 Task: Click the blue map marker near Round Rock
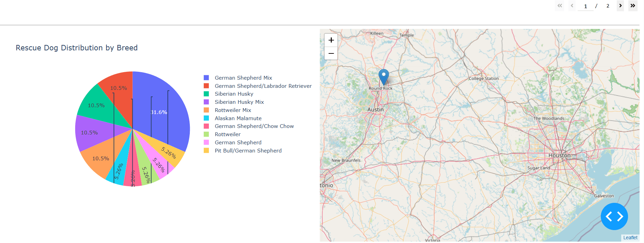(x=384, y=77)
